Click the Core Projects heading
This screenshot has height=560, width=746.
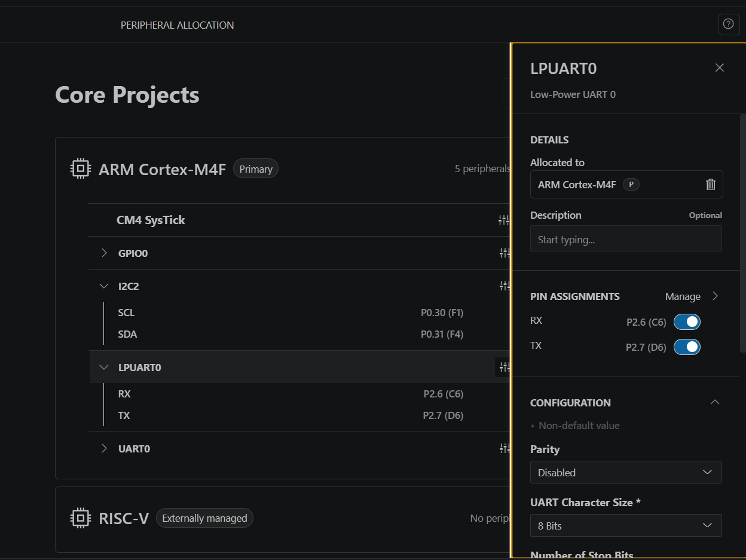click(127, 94)
